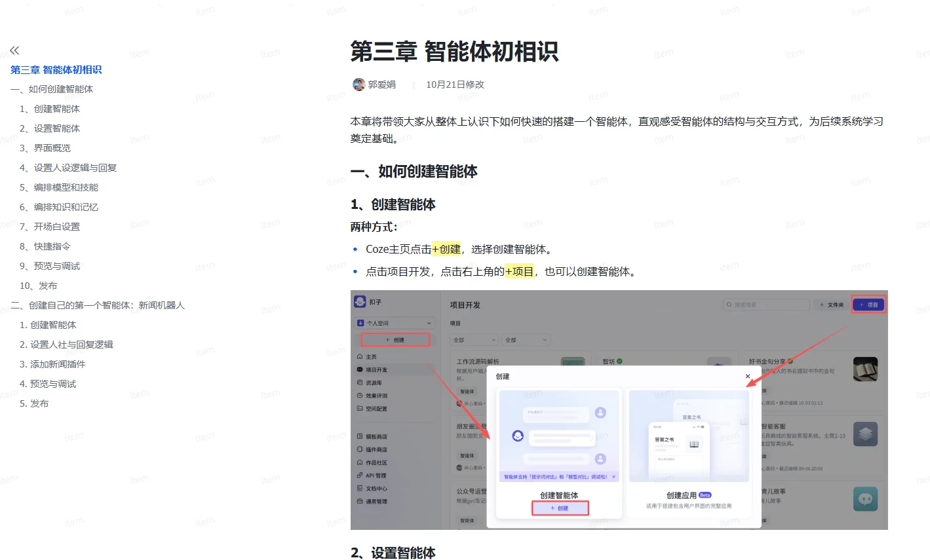Open the 模板商店 template store icon
This screenshot has height=560, width=930.
pyautogui.click(x=359, y=436)
